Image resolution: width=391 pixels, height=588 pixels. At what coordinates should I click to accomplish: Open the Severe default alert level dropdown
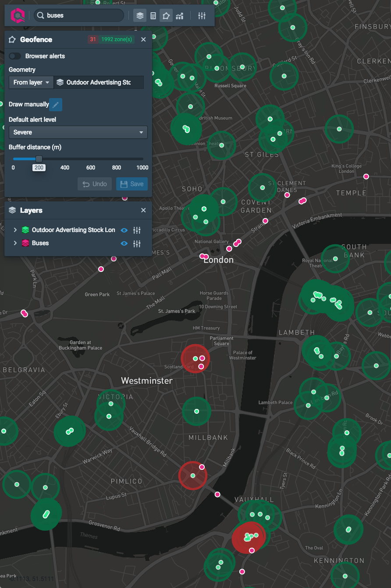pyautogui.click(x=78, y=132)
